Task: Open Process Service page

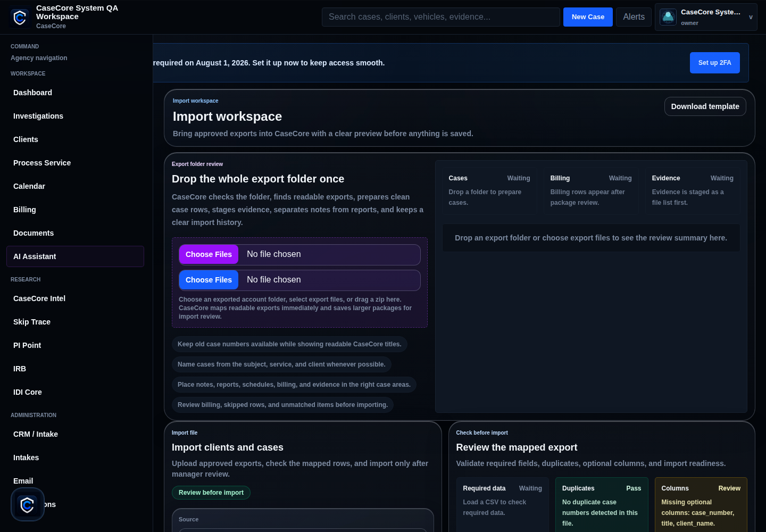Action: 75,163
